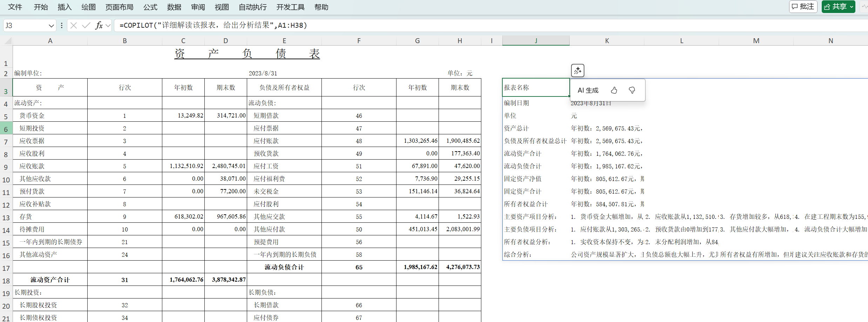Select the column J header
868x322 pixels.
tap(536, 41)
